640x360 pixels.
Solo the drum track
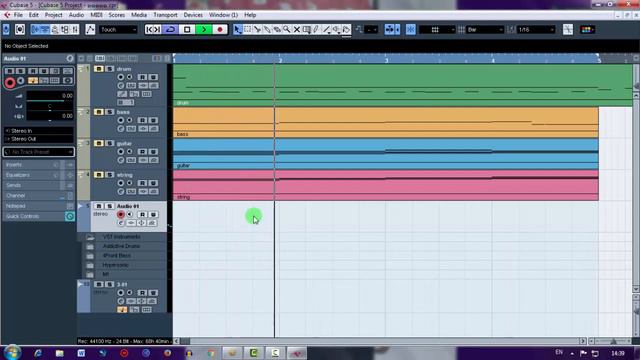[x=109, y=69]
